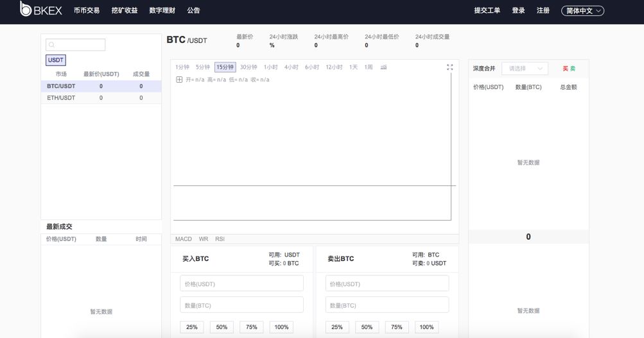Click the 登录 login link
The image size is (644, 338).
click(x=518, y=10)
